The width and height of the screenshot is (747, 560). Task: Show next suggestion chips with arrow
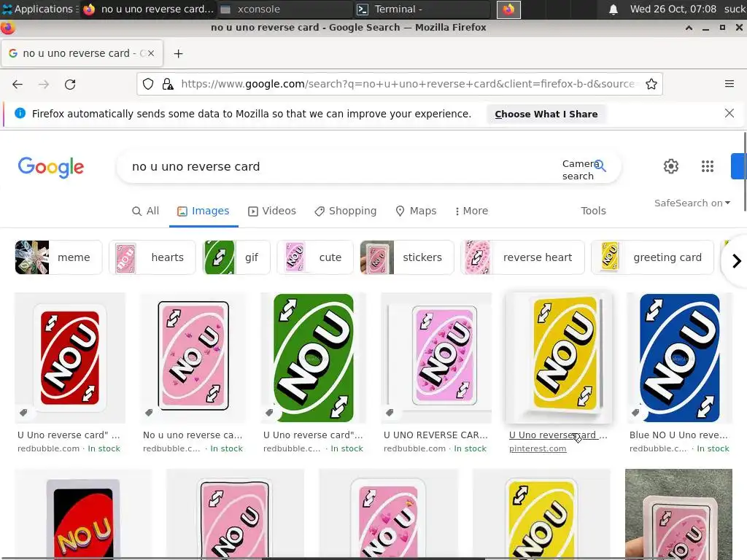(x=736, y=261)
